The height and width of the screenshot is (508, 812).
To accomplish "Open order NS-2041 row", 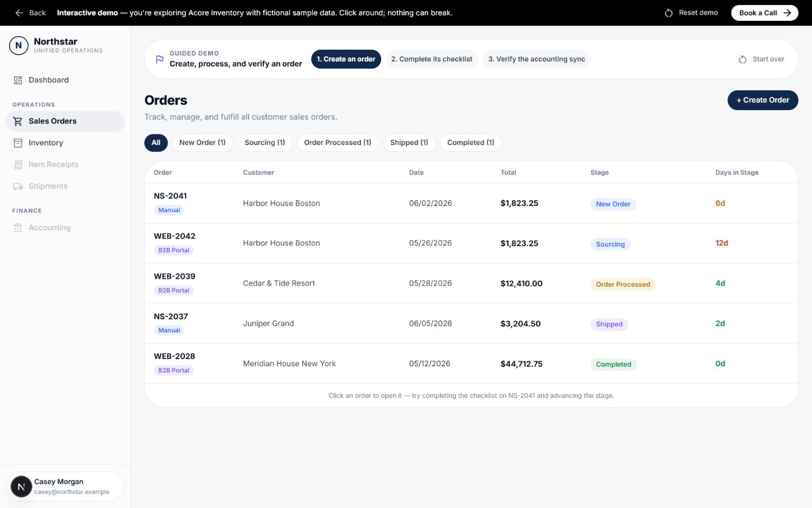I will (x=471, y=203).
